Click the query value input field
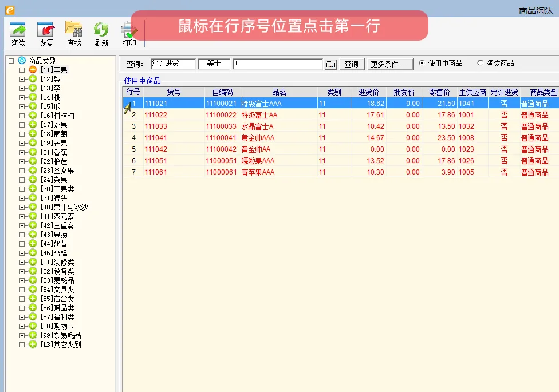The width and height of the screenshot is (559, 392). pyautogui.click(x=278, y=64)
